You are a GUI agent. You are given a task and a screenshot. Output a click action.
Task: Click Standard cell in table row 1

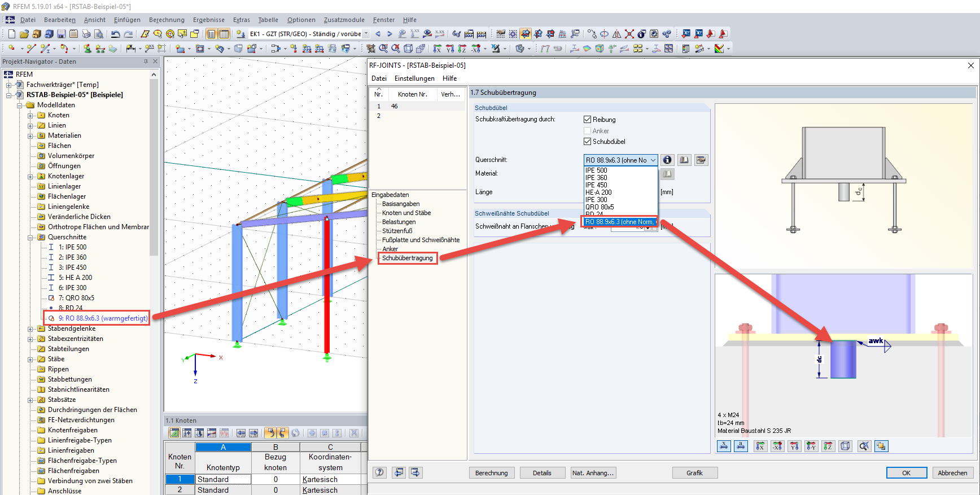(x=223, y=479)
